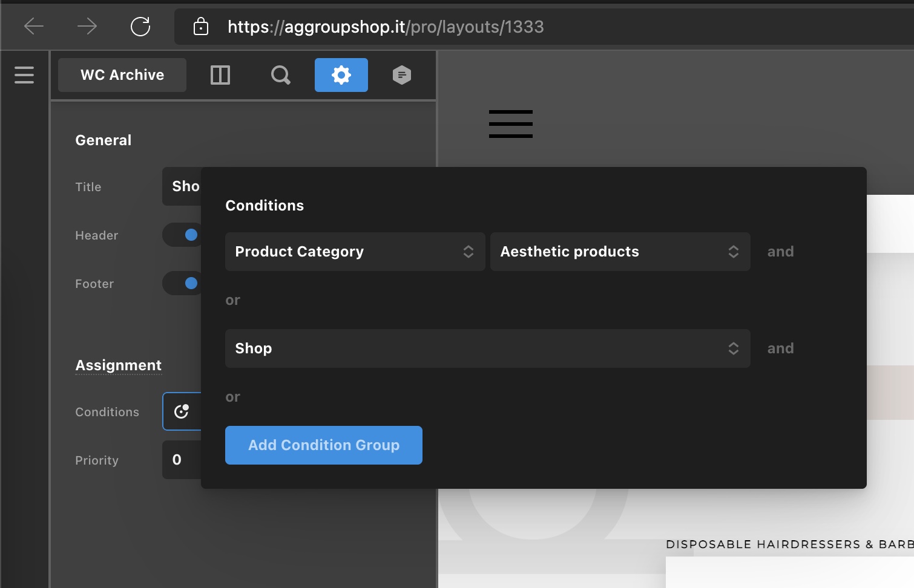Click 'and' next to Shop condition
Viewport: 914px width, 588px height.
pos(780,348)
